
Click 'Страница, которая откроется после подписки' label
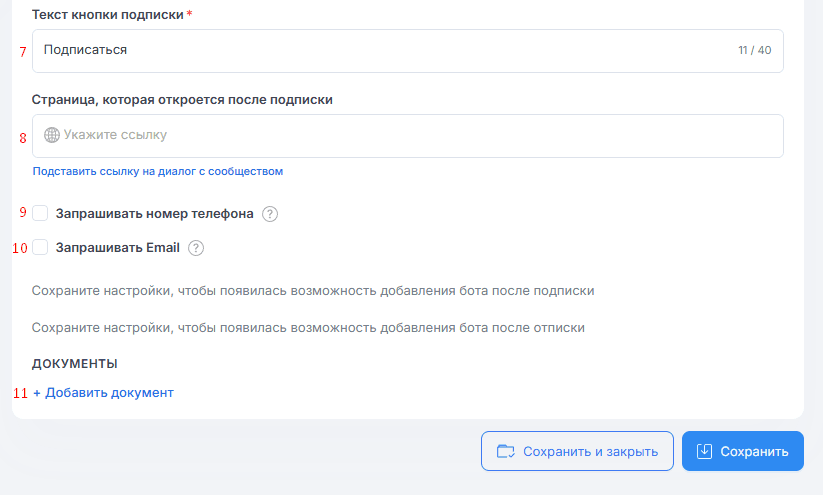coord(182,100)
